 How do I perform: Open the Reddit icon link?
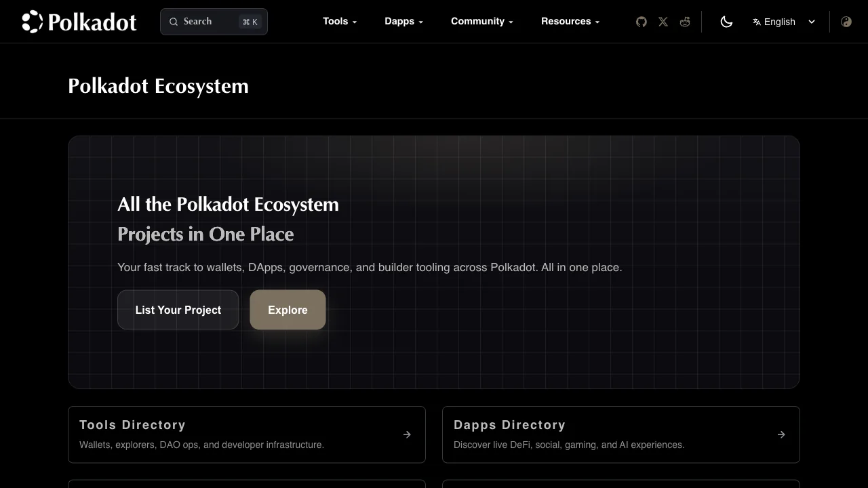click(x=685, y=22)
